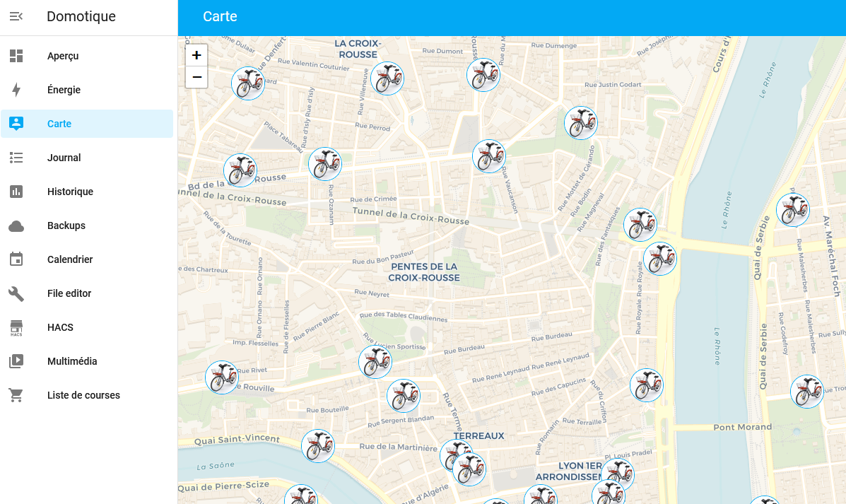Viewport: 846px width, 504px height.
Task: Click the Carte person marker icon
Action: point(16,124)
